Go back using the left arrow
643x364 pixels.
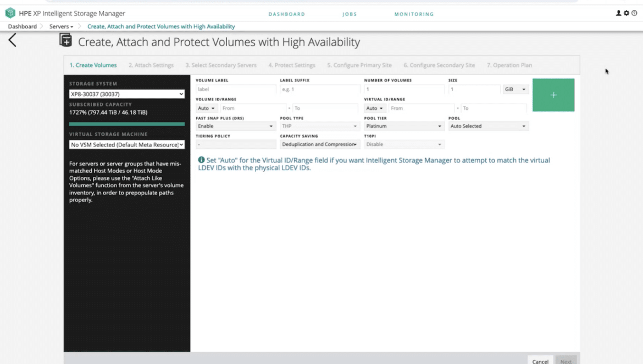tap(12, 40)
